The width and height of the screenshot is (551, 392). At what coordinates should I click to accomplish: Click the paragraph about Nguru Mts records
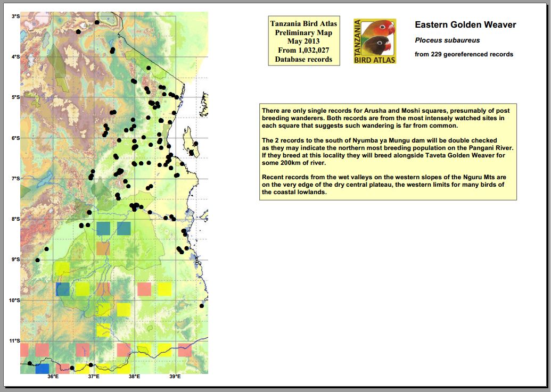click(383, 184)
